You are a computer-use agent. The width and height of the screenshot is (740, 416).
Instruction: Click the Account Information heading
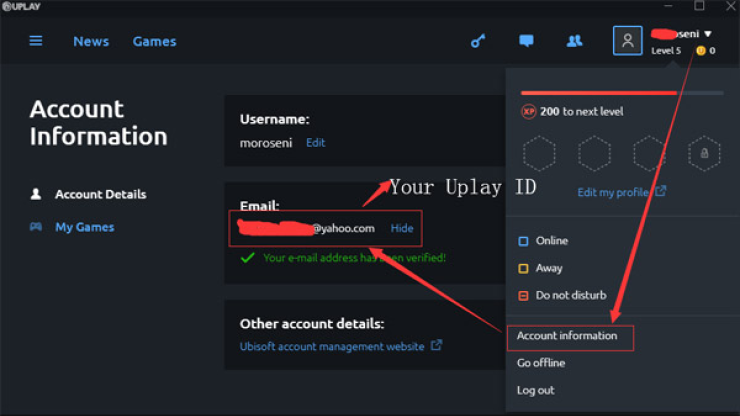(98, 122)
